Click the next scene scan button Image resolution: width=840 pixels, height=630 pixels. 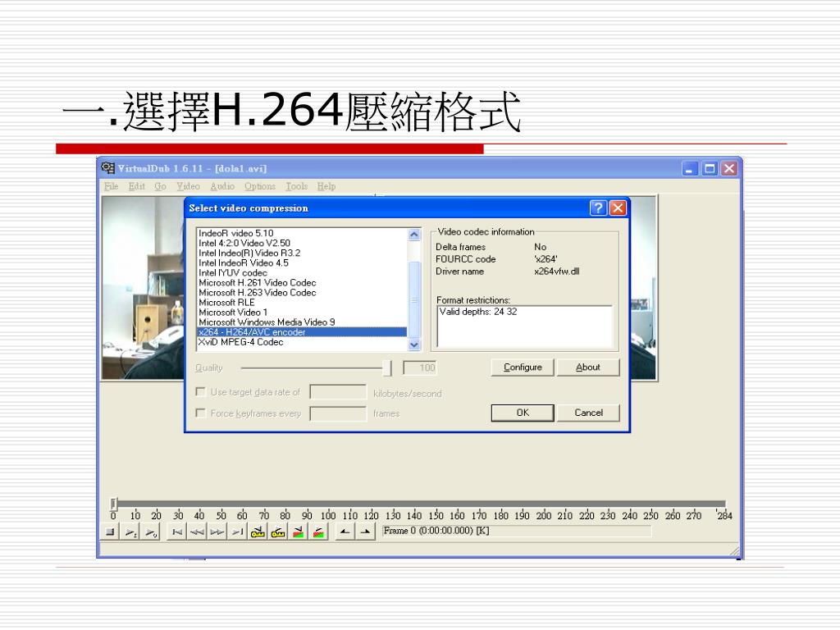click(x=319, y=532)
